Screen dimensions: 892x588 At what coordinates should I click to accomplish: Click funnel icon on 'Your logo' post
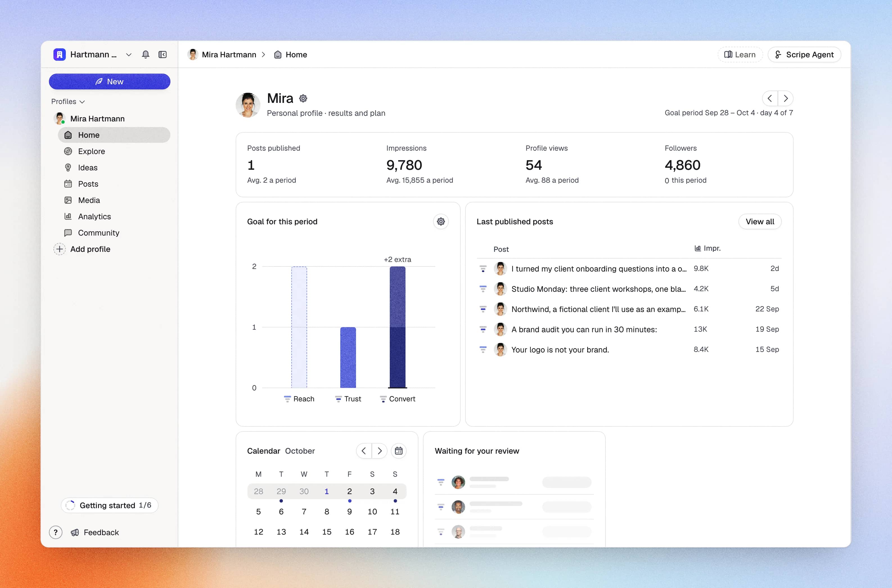click(483, 349)
